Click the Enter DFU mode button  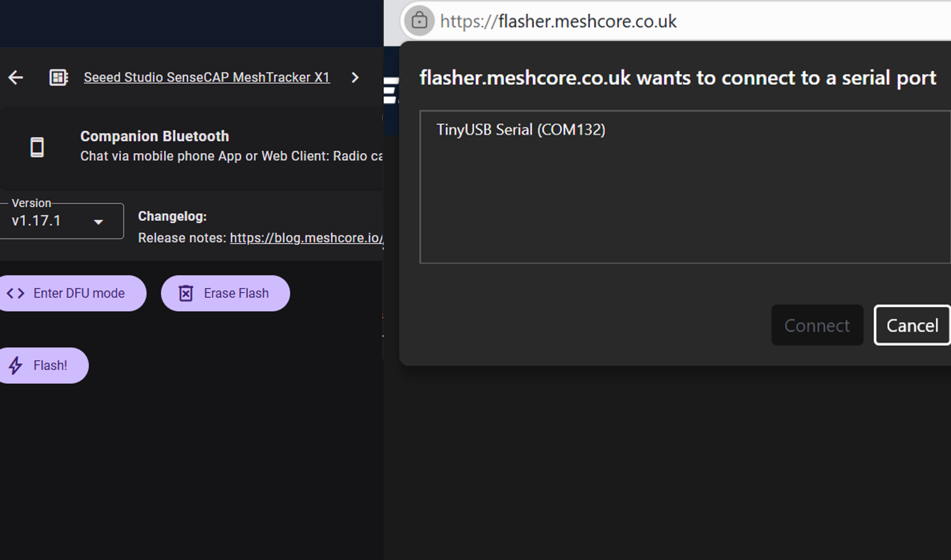point(72,293)
